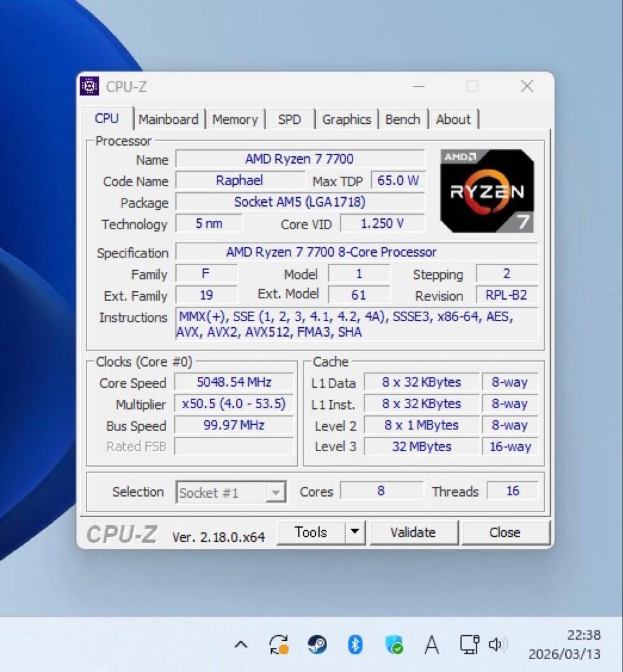Click the Stepping value '2'
The height and width of the screenshot is (672, 623).
[507, 273]
